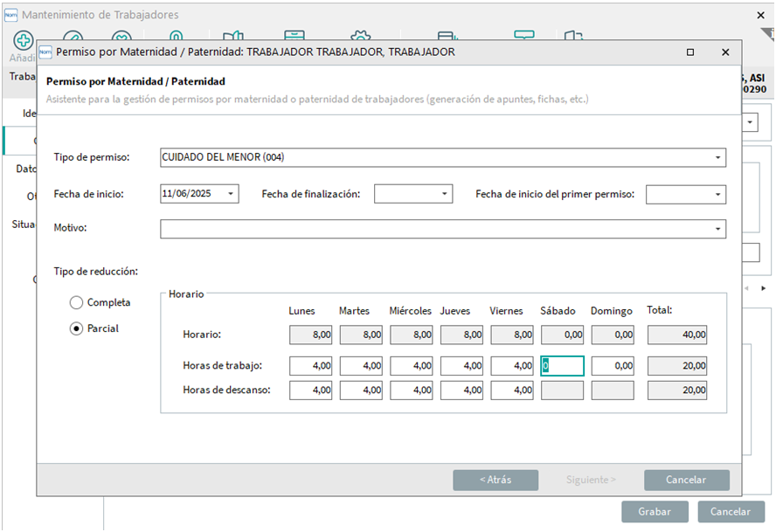Click the Horas de descanso field for Viernes
The width and height of the screenshot is (776, 532).
pyautogui.click(x=512, y=390)
